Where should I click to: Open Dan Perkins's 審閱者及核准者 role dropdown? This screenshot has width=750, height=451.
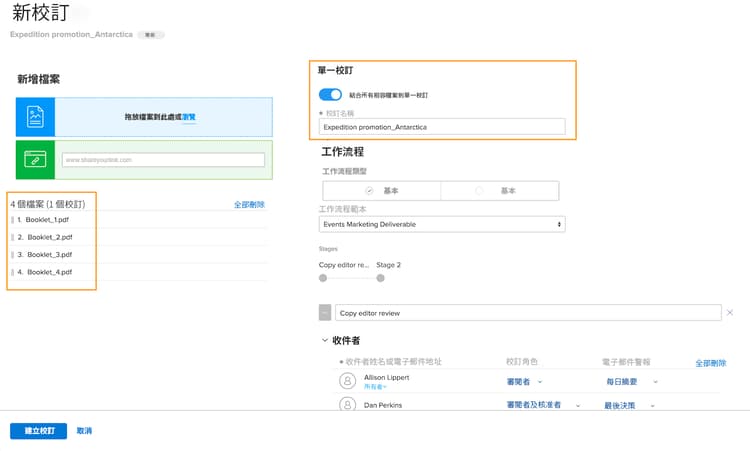tap(543, 405)
